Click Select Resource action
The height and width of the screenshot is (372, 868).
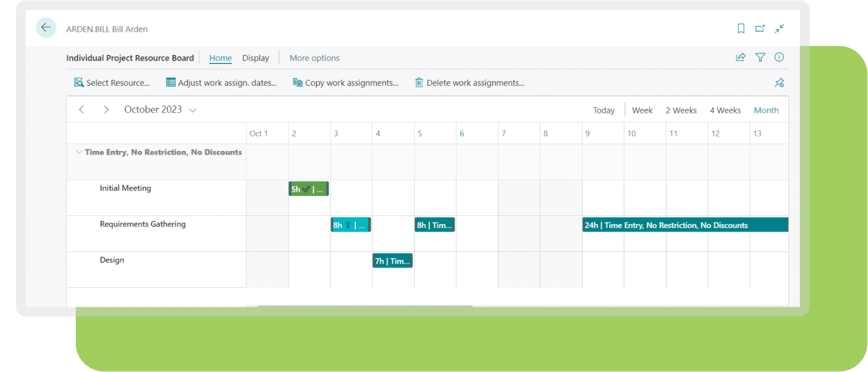112,83
